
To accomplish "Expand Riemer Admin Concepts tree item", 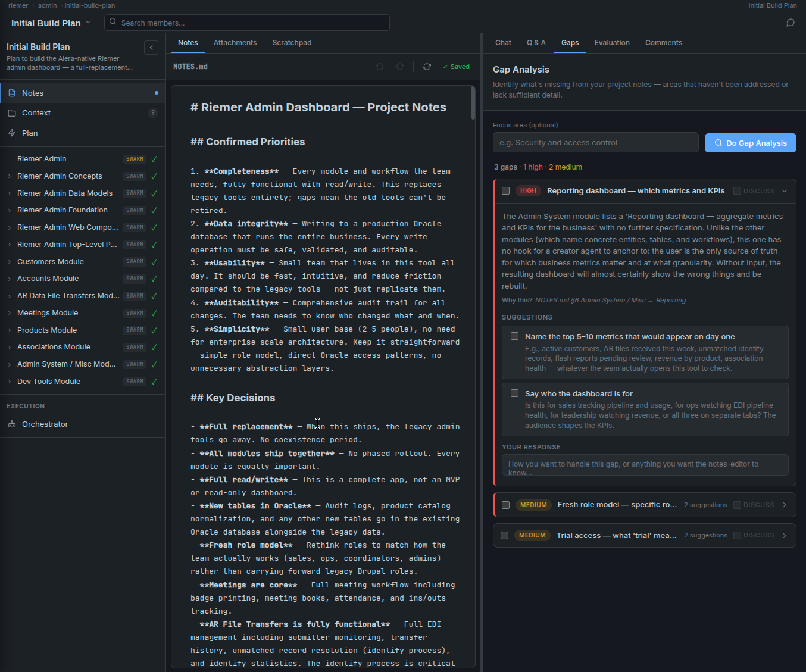I will pos(10,176).
